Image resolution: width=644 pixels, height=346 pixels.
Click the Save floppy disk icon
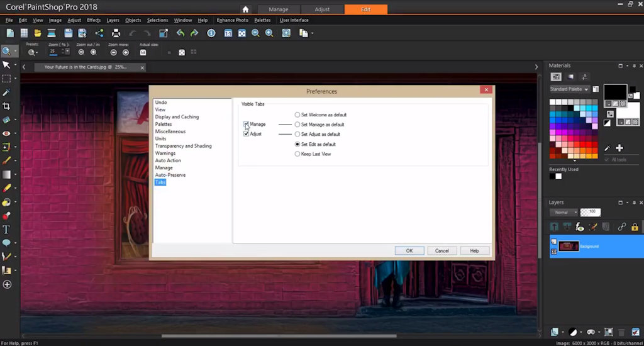(68, 33)
